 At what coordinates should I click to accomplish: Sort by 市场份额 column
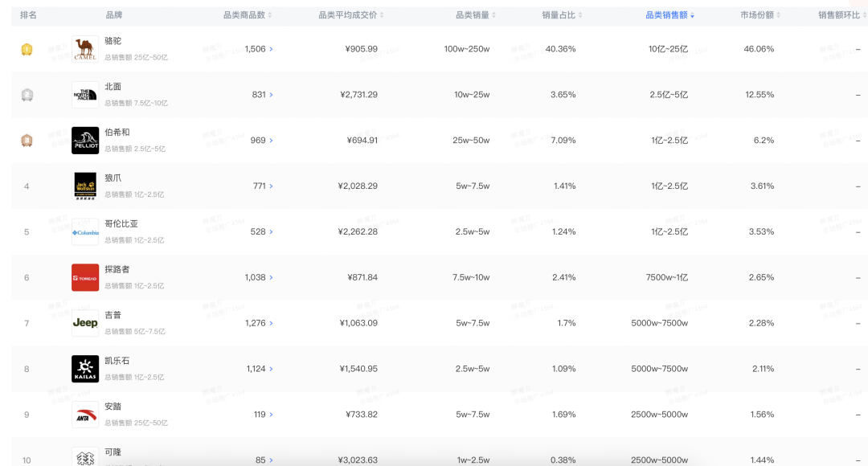[760, 15]
